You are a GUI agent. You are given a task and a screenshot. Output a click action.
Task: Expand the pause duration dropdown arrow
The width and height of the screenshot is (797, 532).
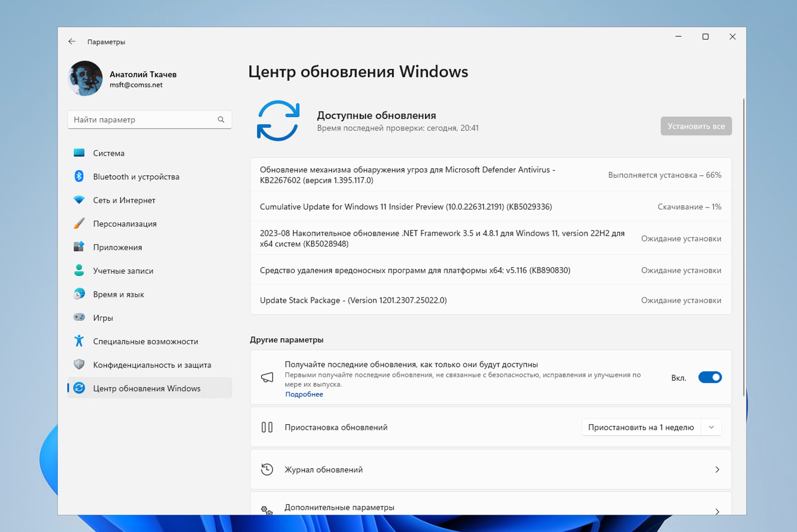[x=711, y=427]
